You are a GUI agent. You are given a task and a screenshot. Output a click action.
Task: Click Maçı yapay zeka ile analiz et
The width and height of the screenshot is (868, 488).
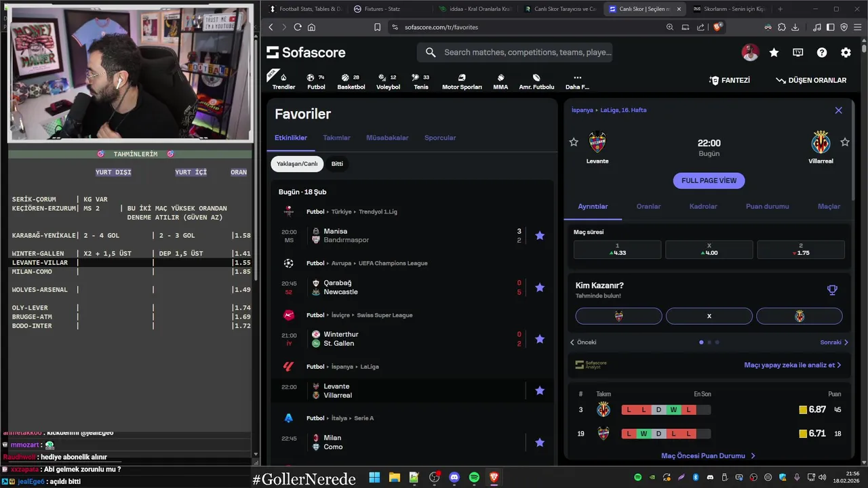pyautogui.click(x=793, y=365)
